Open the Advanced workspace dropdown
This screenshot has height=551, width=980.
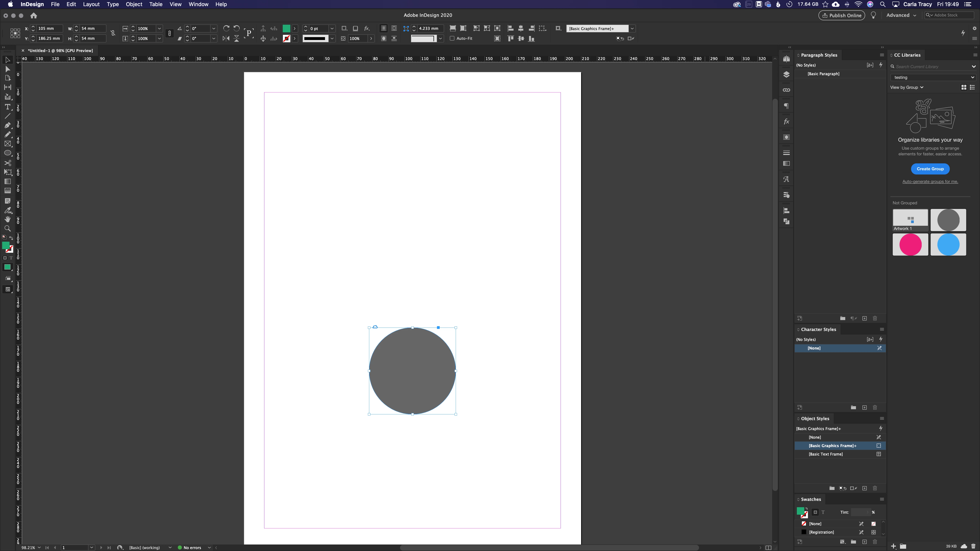[x=901, y=15]
